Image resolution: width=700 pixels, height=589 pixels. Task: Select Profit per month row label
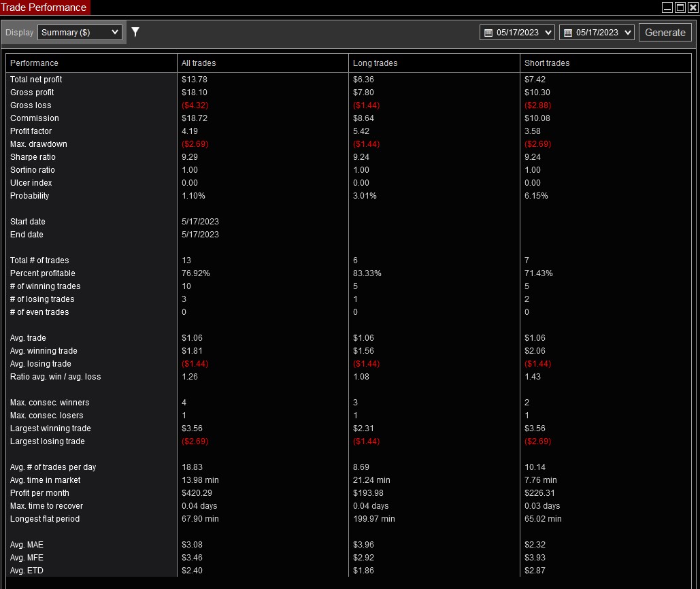coord(39,494)
